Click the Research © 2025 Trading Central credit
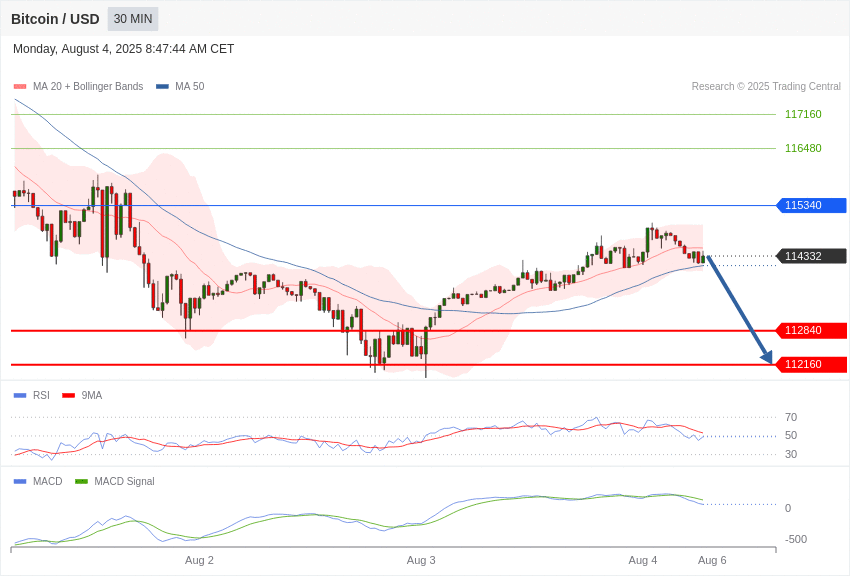Screen dimensions: 850x576 pyautogui.click(x=766, y=86)
